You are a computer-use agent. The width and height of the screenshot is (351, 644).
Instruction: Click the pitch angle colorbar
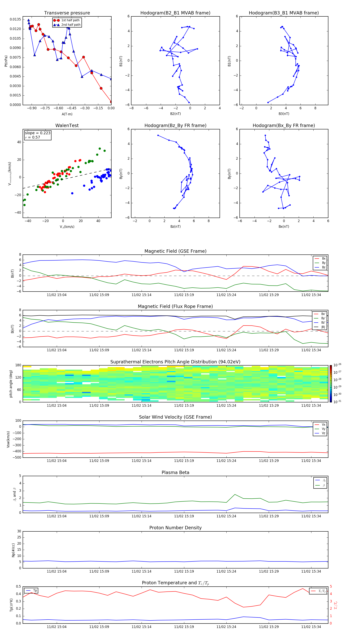coord(331,383)
